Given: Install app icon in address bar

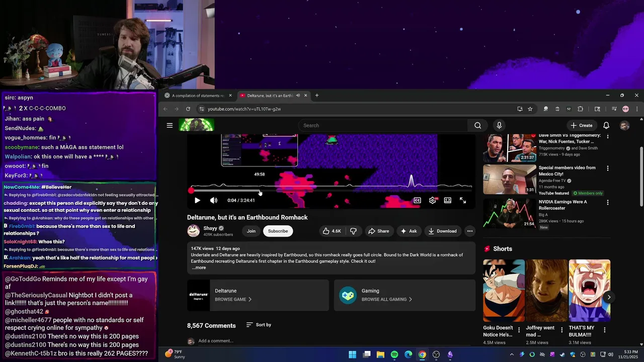Looking at the screenshot, I should (520, 109).
